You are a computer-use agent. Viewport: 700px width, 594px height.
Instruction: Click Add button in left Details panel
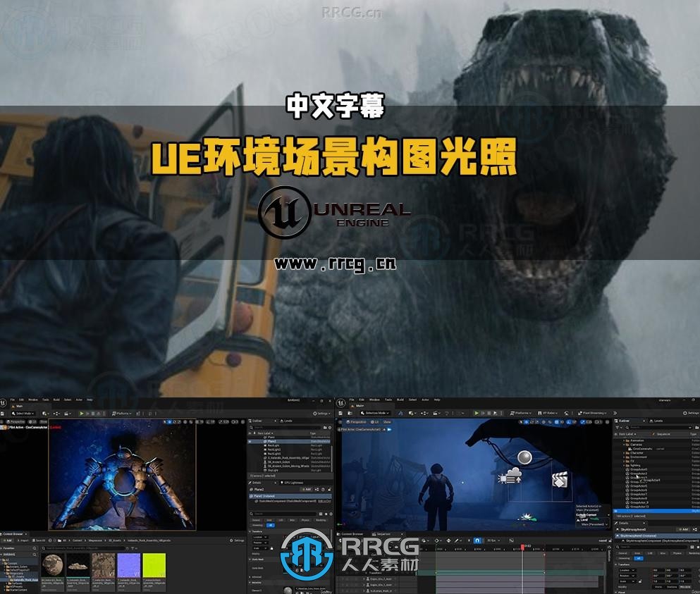click(306, 490)
